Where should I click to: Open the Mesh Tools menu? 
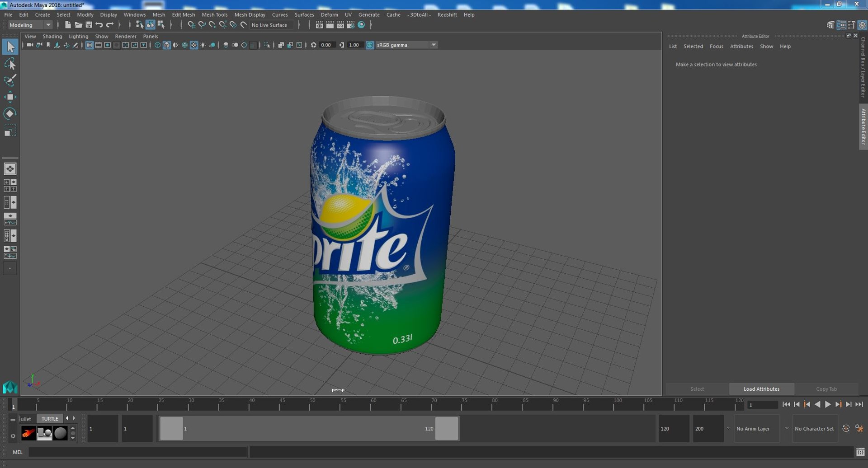coord(214,14)
